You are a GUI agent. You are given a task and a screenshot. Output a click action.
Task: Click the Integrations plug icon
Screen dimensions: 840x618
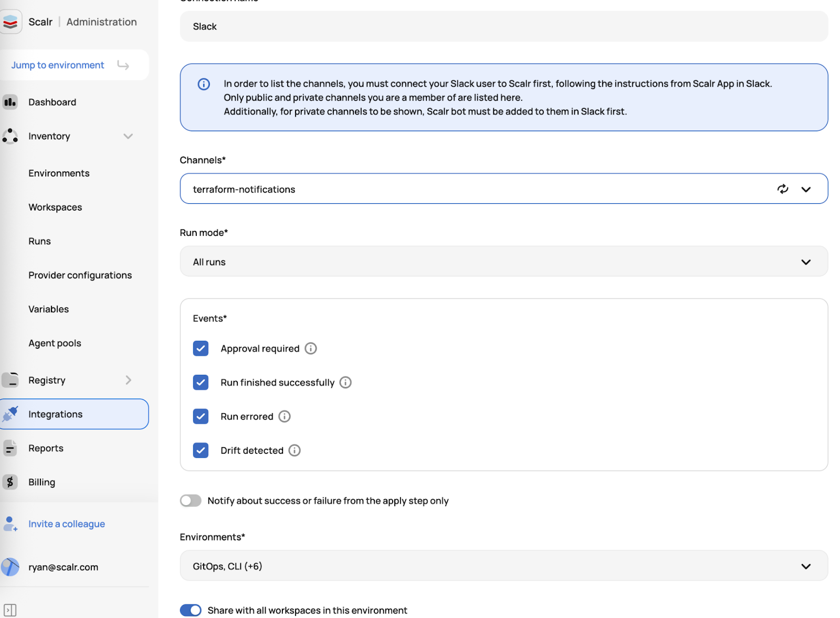[x=10, y=414]
